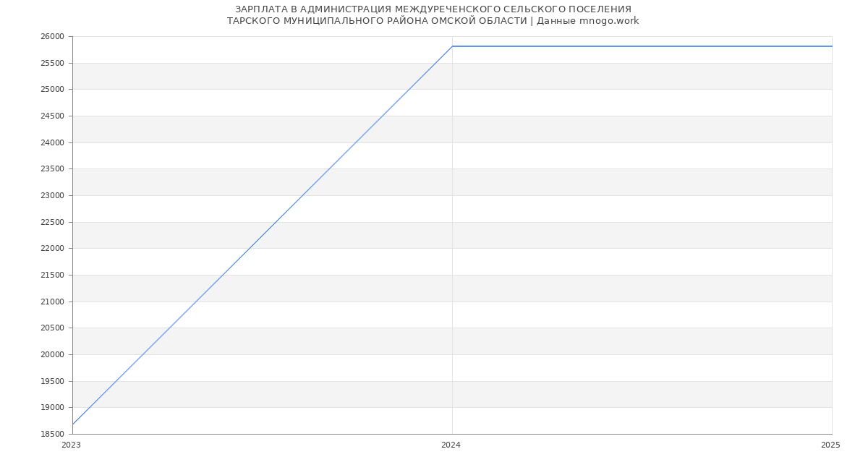Screen dimensions: 868x470
Task: Click the rising line segment midway between 2023 and 2024
Action: 263,235
